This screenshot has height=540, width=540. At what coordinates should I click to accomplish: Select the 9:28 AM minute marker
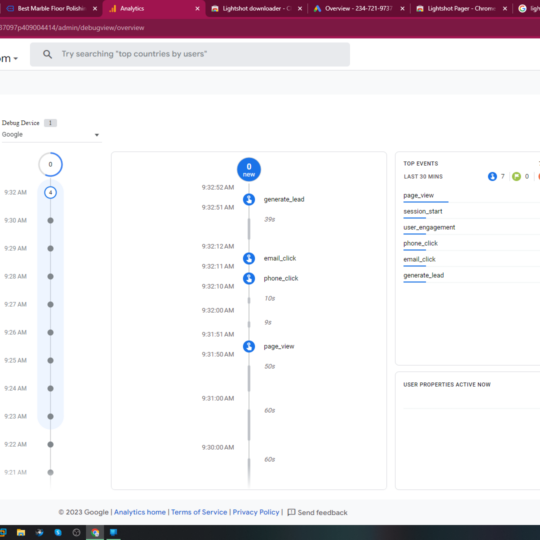50,276
